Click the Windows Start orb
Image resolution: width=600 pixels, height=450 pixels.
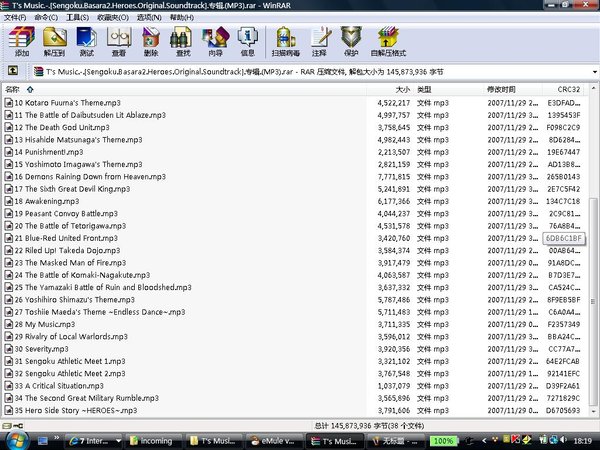click(15, 440)
